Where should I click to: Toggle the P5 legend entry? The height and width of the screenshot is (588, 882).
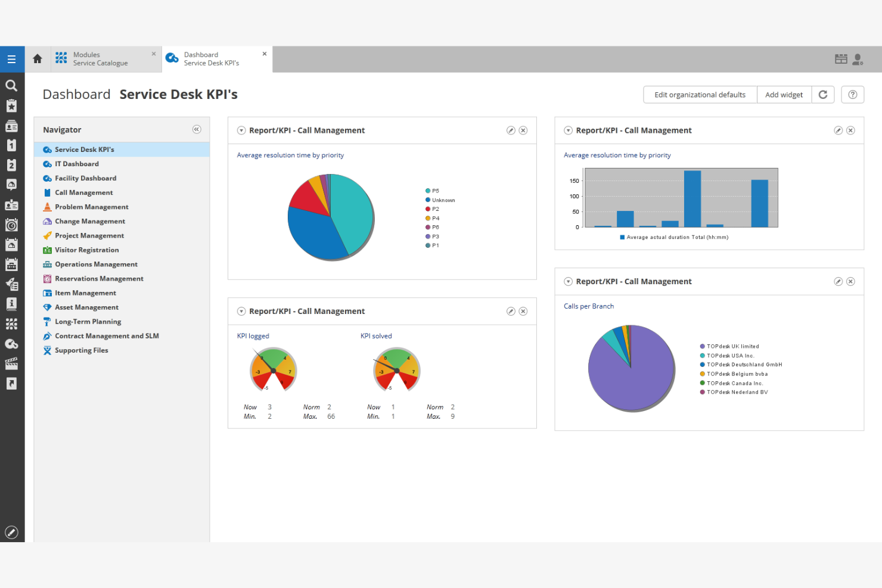tap(435, 191)
